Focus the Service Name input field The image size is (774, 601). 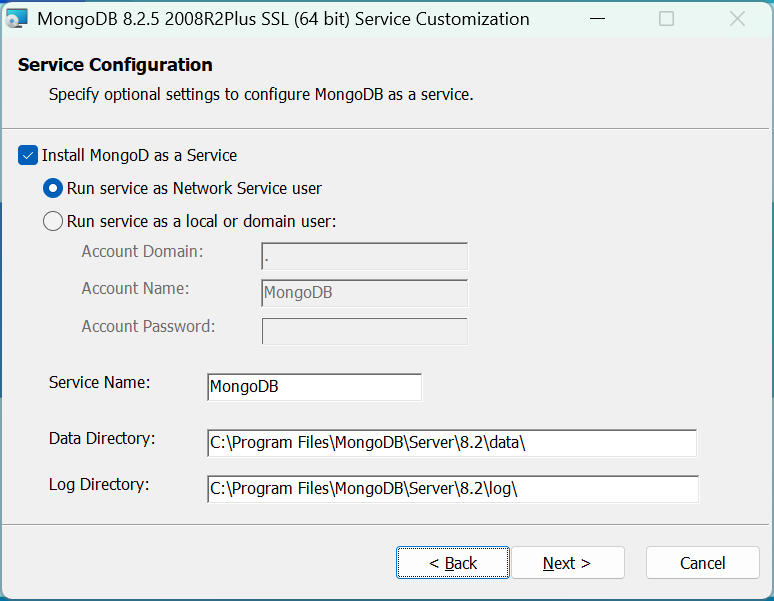point(314,387)
